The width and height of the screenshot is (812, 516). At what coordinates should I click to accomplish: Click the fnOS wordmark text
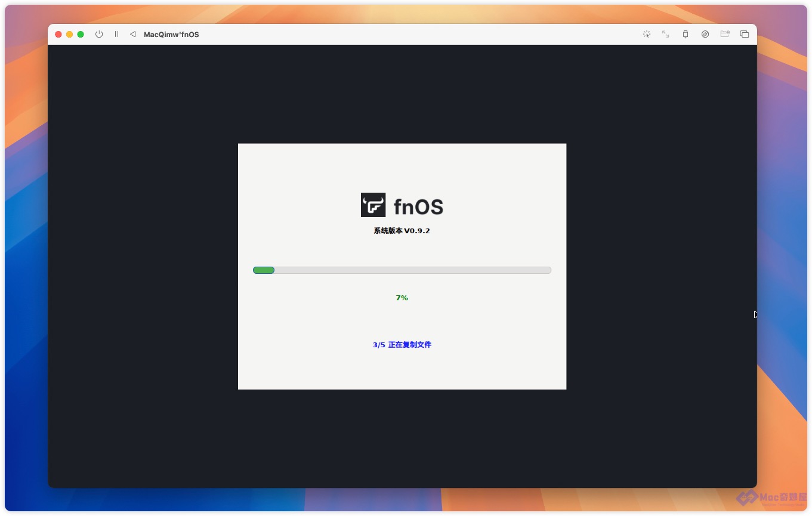point(418,207)
